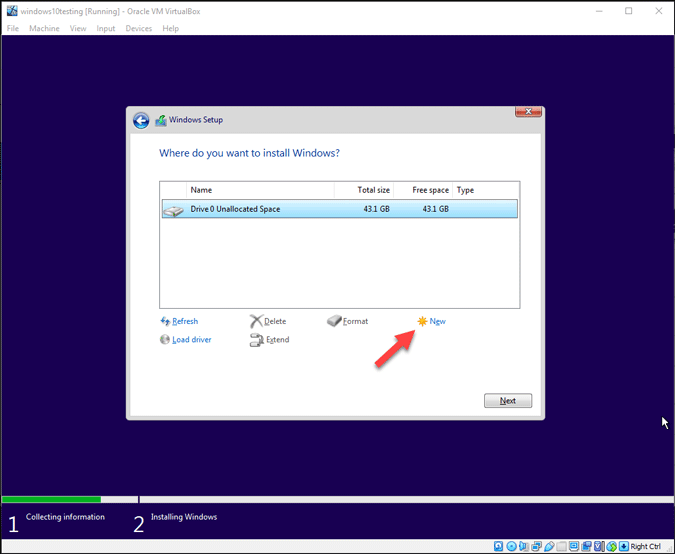Open the Help menu
This screenshot has height=554, width=675.
(x=171, y=28)
